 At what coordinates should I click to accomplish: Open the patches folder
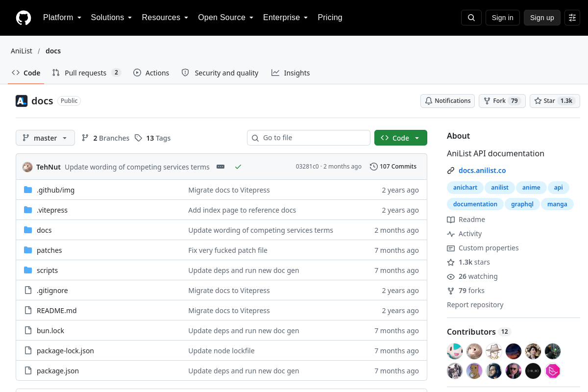pyautogui.click(x=49, y=250)
